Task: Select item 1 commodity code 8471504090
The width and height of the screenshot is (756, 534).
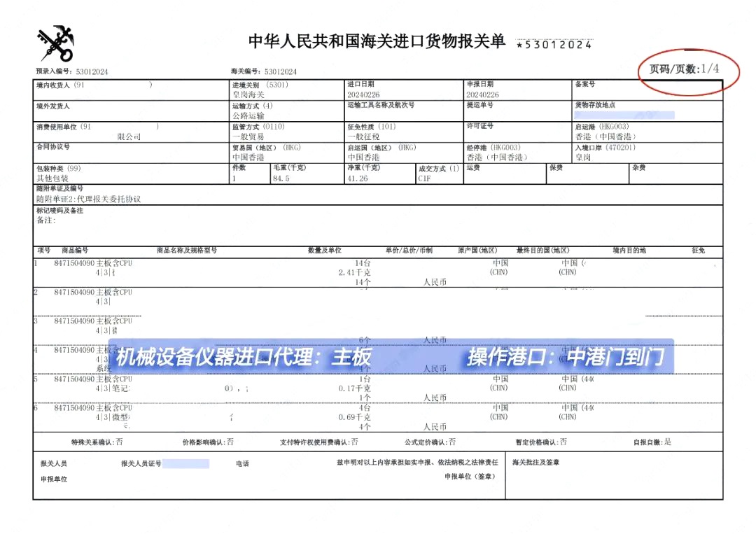Action: coord(74,263)
